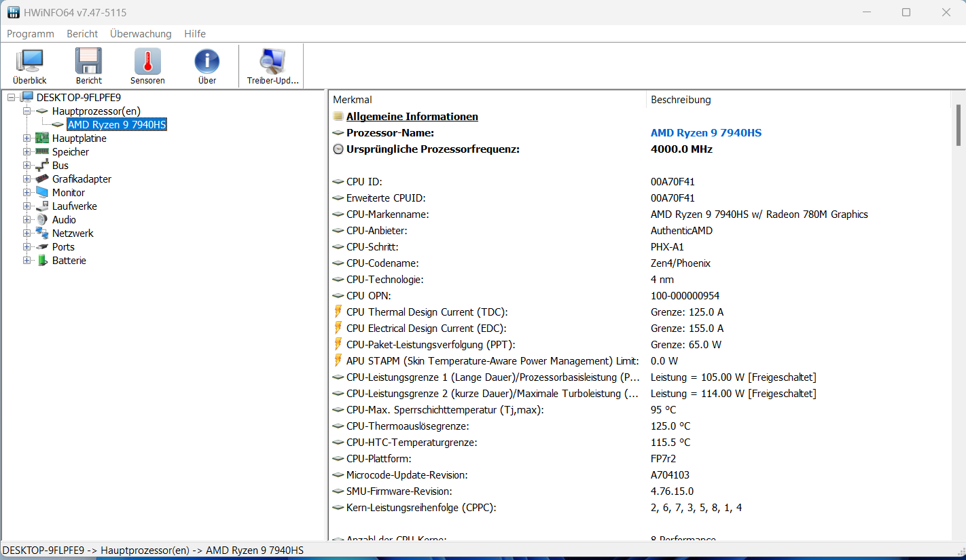Screen dimensions: 966x560
Task: Expand the Batterie tree node
Action: coord(27,260)
